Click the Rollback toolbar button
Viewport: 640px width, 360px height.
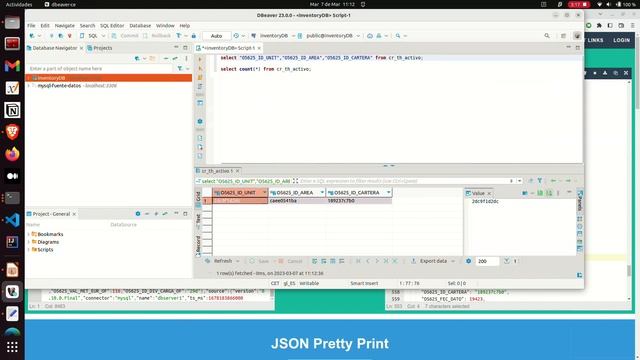point(158,36)
